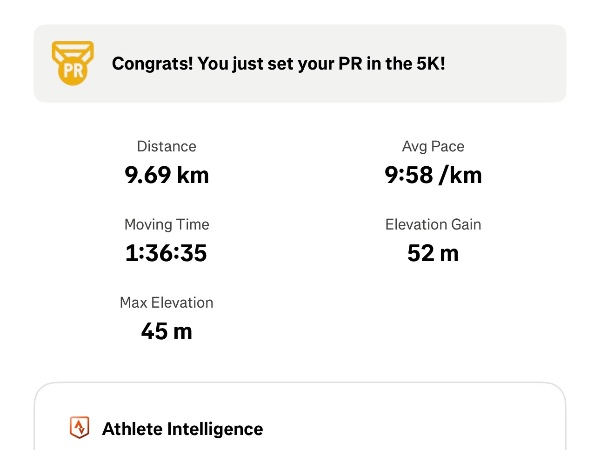Click the 1:36:35 moving time value

tap(166, 253)
